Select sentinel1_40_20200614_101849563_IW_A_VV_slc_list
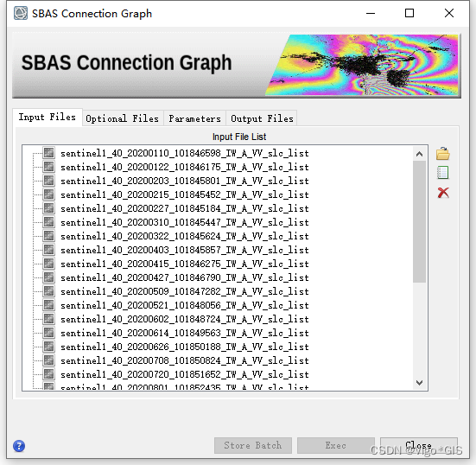The height and width of the screenshot is (465, 476). click(x=185, y=333)
